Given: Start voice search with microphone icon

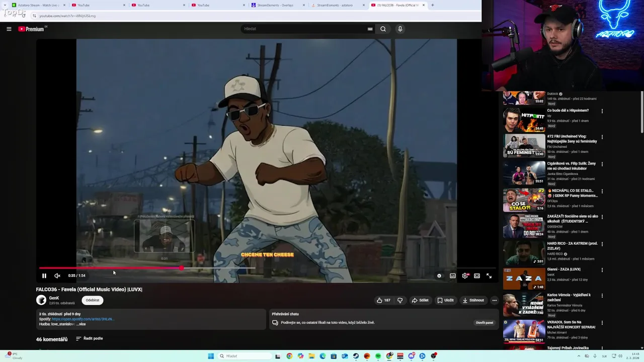Looking at the screenshot, I should click(400, 29).
